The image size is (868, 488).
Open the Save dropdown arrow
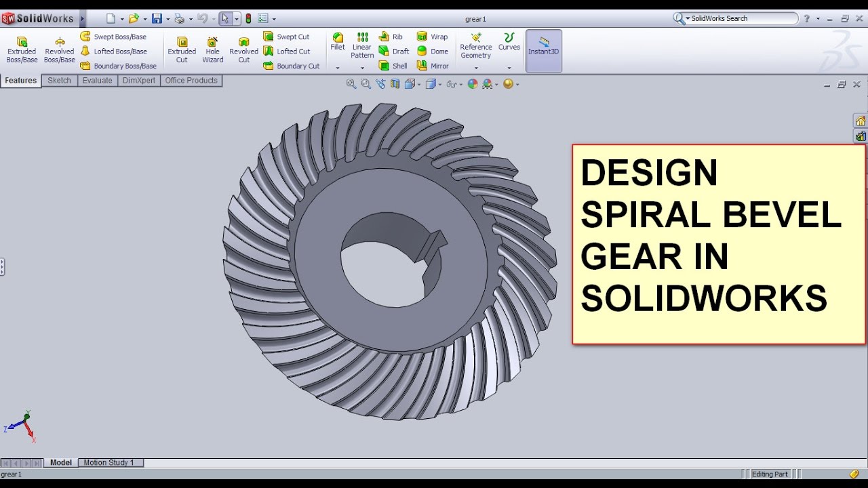[x=167, y=19]
